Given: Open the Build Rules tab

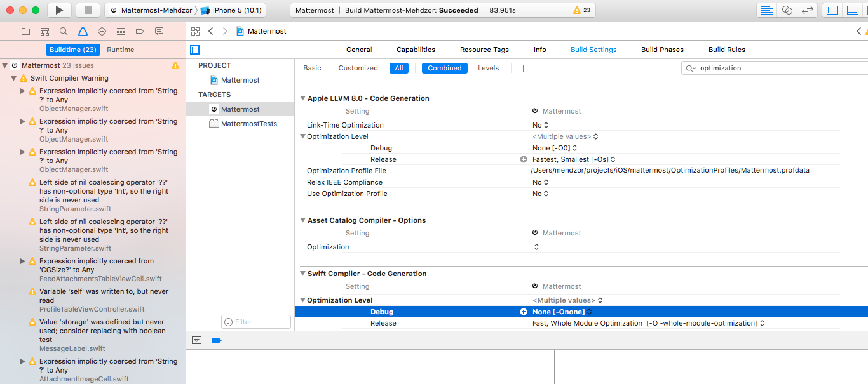Looking at the screenshot, I should pyautogui.click(x=727, y=50).
